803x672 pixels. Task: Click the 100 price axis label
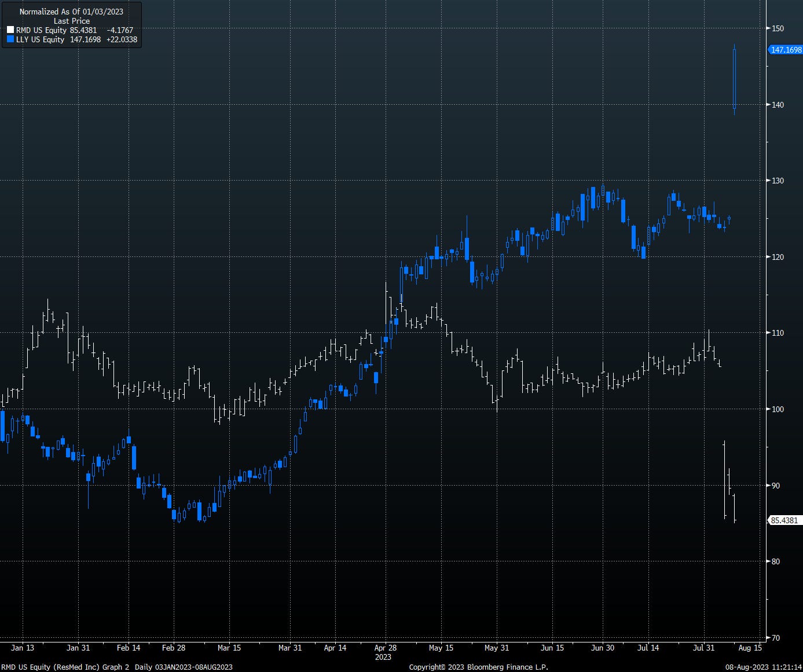point(777,409)
